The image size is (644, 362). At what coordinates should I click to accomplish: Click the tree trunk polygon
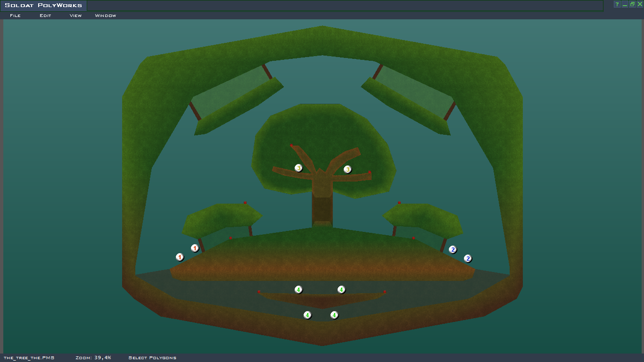point(322,207)
